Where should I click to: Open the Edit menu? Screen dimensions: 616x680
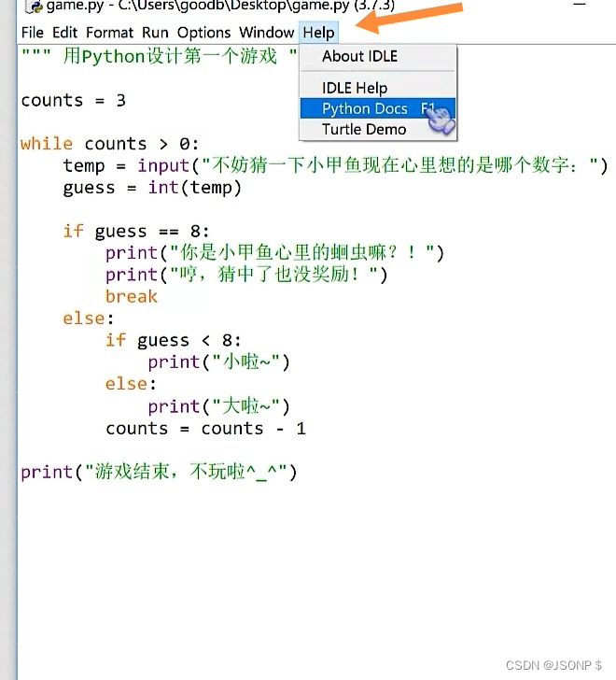64,33
